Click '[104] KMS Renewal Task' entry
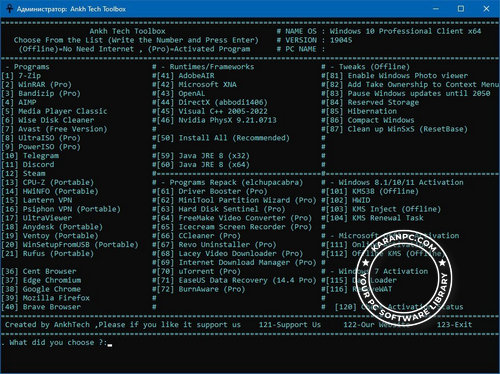 [375, 218]
